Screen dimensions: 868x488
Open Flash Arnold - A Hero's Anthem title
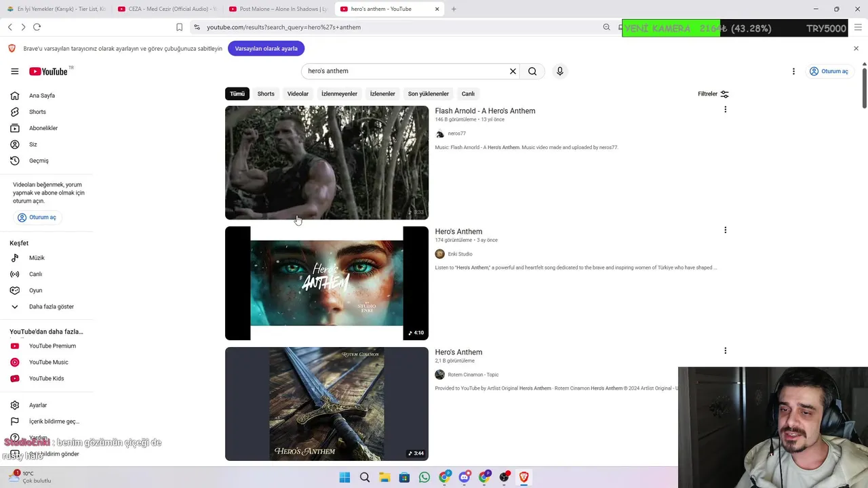(485, 111)
